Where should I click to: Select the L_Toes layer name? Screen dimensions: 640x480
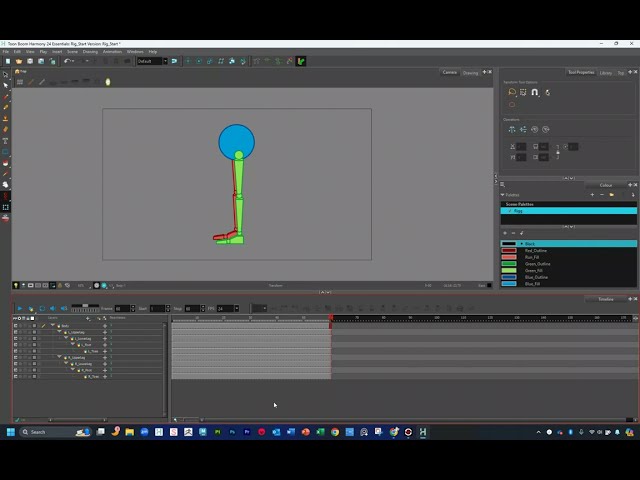pos(93,351)
